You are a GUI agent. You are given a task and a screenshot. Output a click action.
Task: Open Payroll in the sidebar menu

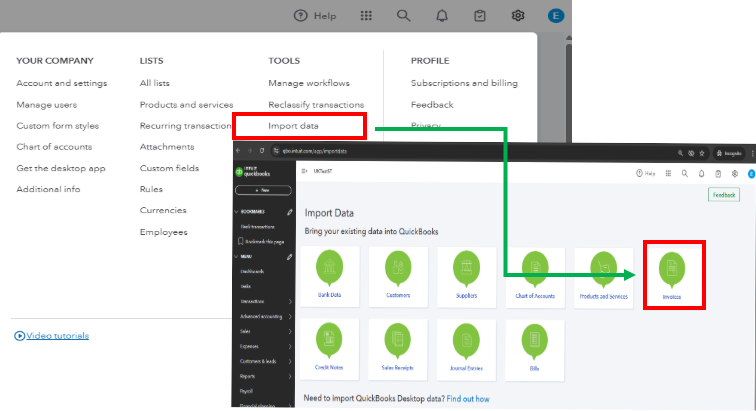pos(246,391)
